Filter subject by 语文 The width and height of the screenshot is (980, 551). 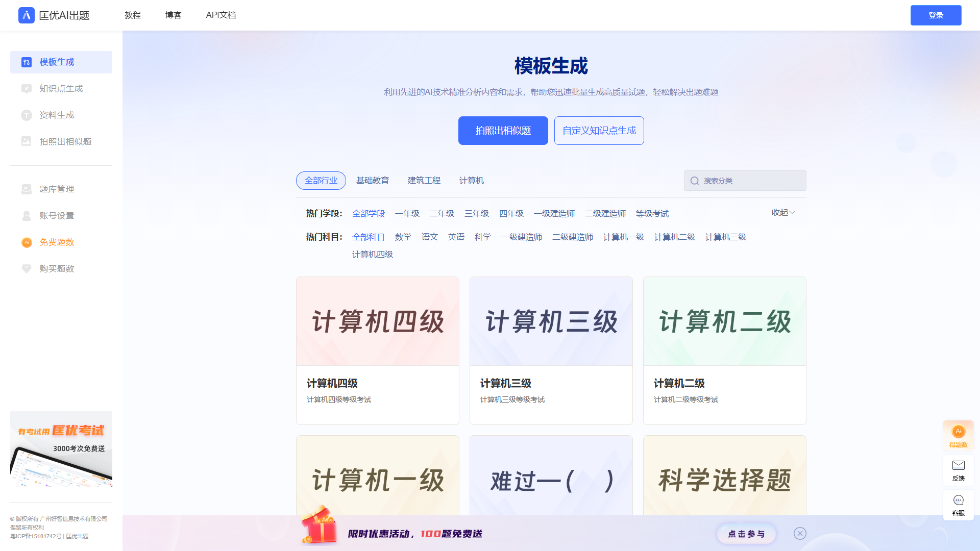430,237
